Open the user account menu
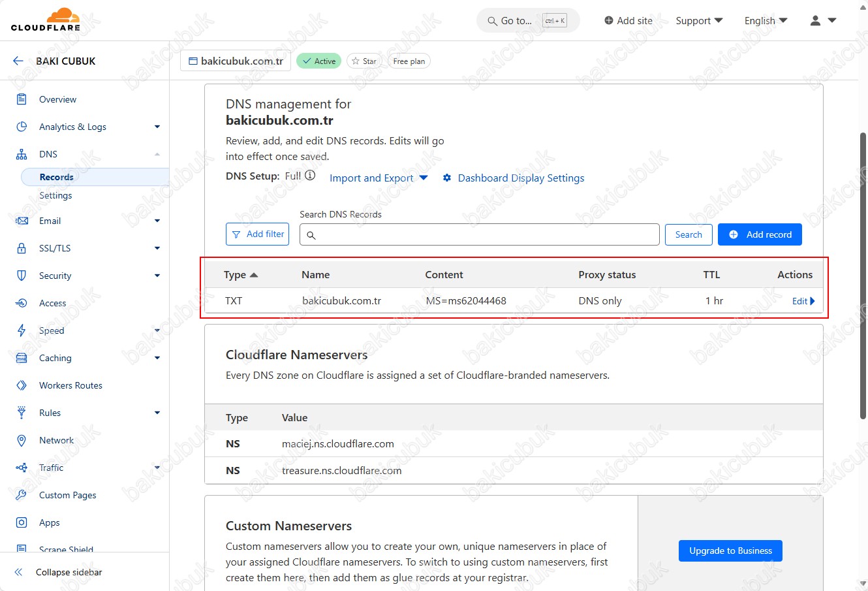The width and height of the screenshot is (868, 591). point(823,21)
